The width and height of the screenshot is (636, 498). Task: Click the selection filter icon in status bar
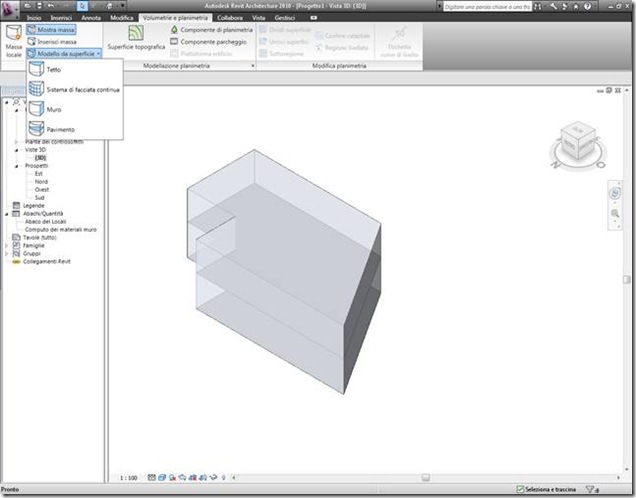(x=592, y=489)
